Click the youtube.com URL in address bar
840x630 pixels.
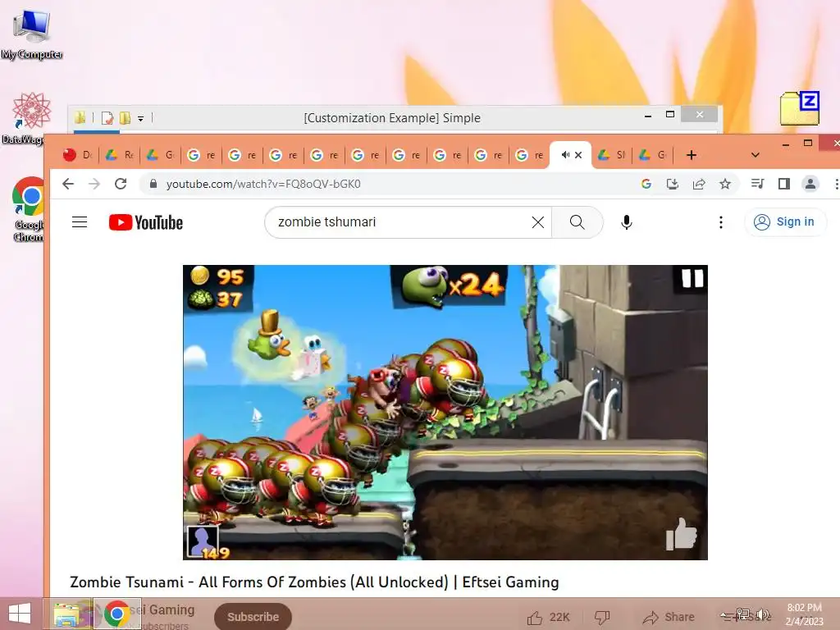[263, 184]
